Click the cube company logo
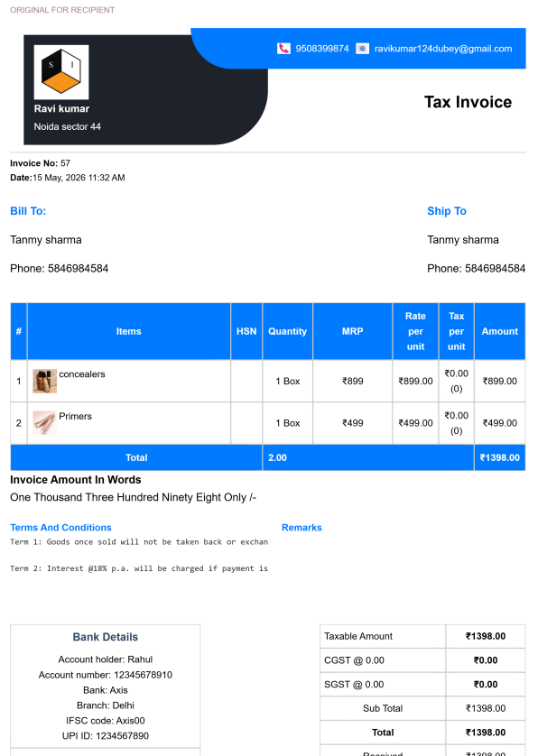 pos(61,72)
